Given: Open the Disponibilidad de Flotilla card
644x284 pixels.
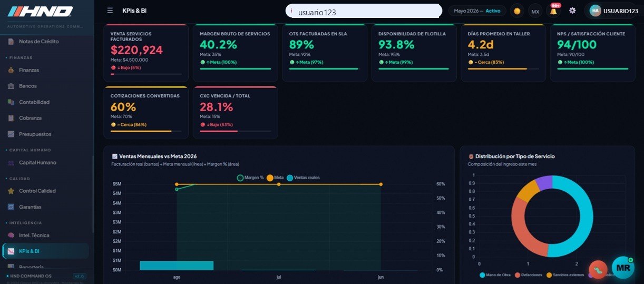Looking at the screenshot, I should pyautogui.click(x=414, y=53).
